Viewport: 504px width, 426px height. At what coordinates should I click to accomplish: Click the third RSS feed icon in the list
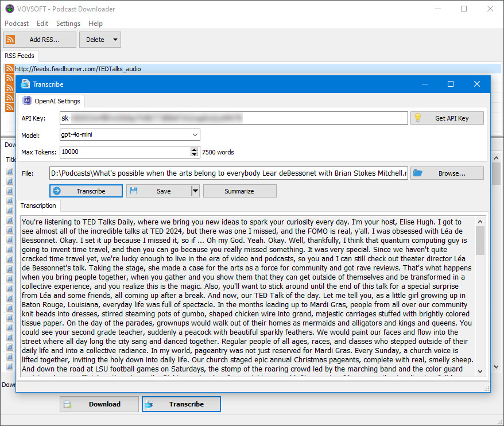tap(10, 88)
